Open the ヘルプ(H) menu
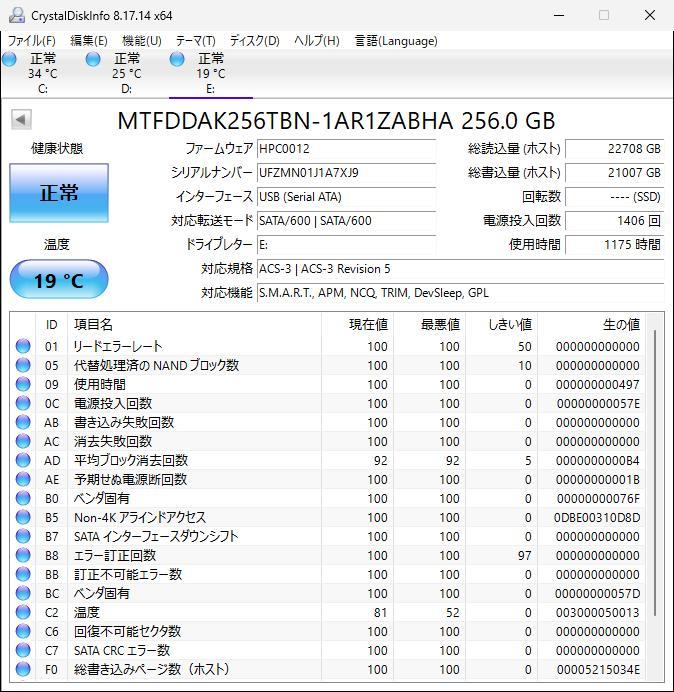Image resolution: width=674 pixels, height=692 pixels. (x=317, y=41)
